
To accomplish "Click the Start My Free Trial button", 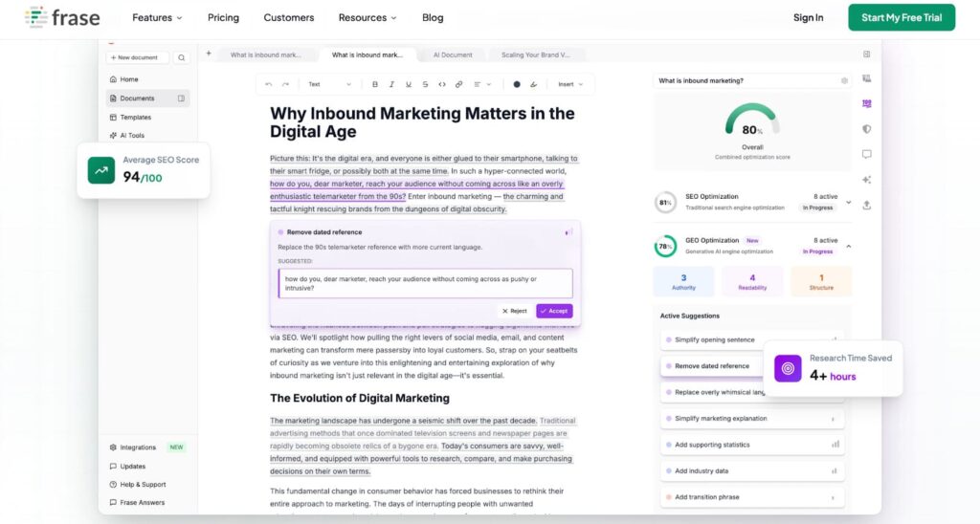I will (x=901, y=17).
